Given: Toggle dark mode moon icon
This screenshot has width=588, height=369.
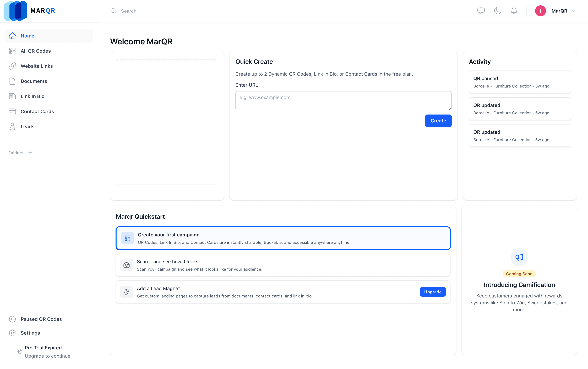Looking at the screenshot, I should coord(498,11).
